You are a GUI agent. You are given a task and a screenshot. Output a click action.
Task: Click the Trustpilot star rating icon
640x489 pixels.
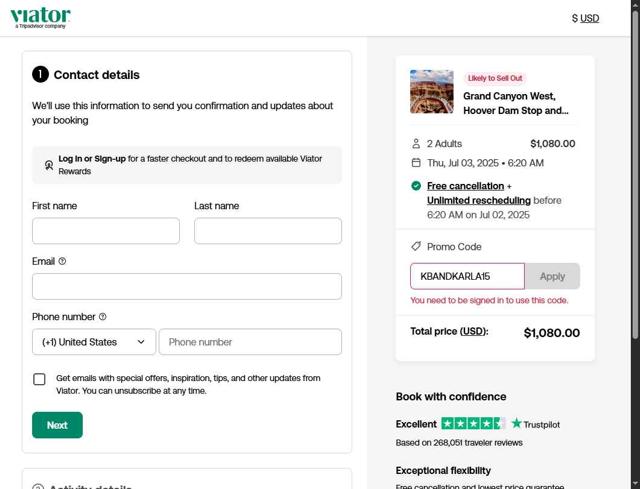(473, 424)
